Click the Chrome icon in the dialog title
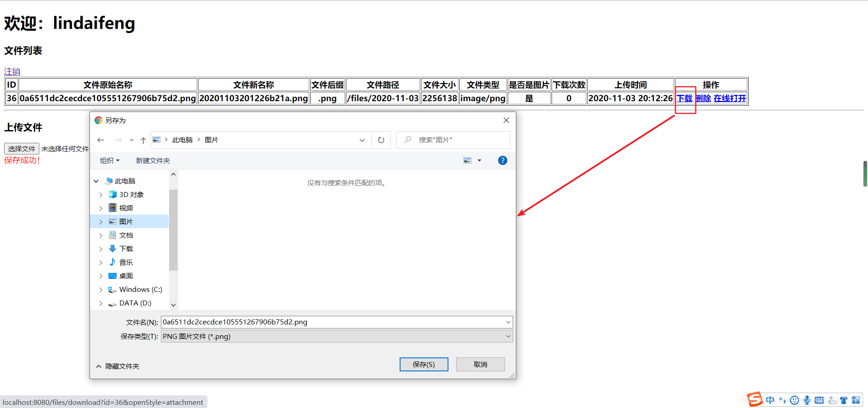The width and height of the screenshot is (868, 408). (x=98, y=120)
